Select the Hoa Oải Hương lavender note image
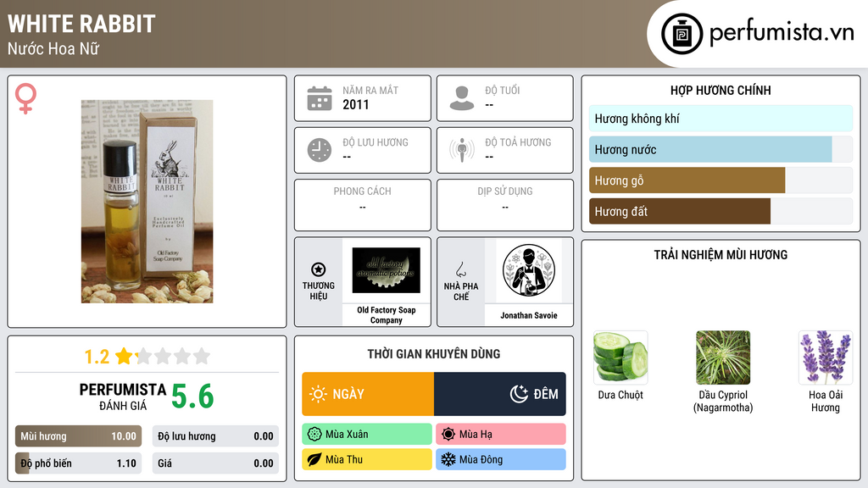The image size is (868, 488). click(x=826, y=358)
